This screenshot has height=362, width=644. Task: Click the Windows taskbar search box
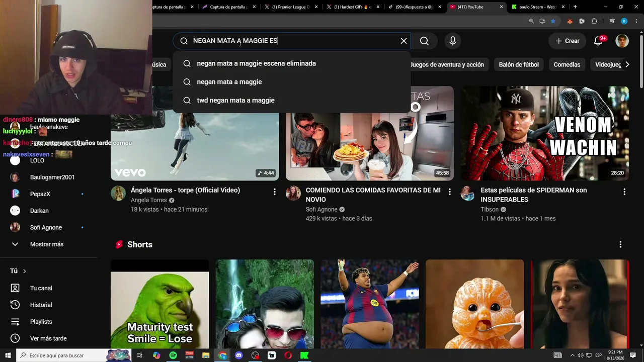point(74,355)
